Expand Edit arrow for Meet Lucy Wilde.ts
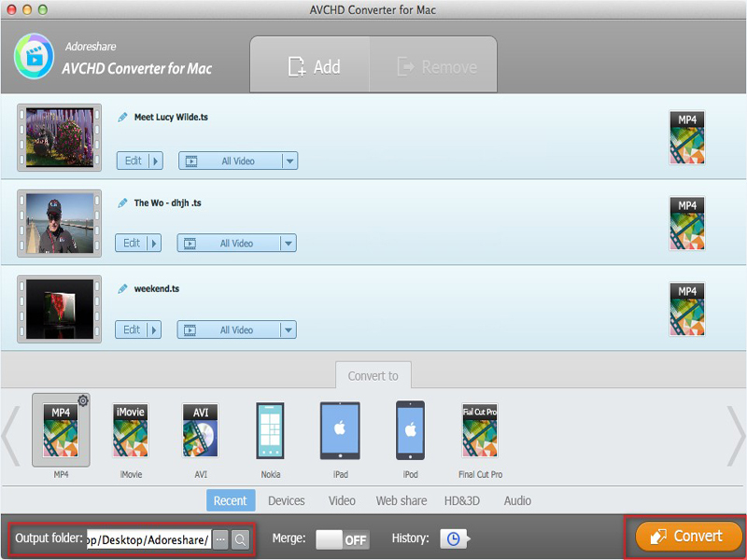The height and width of the screenshot is (560, 747). 155,161
